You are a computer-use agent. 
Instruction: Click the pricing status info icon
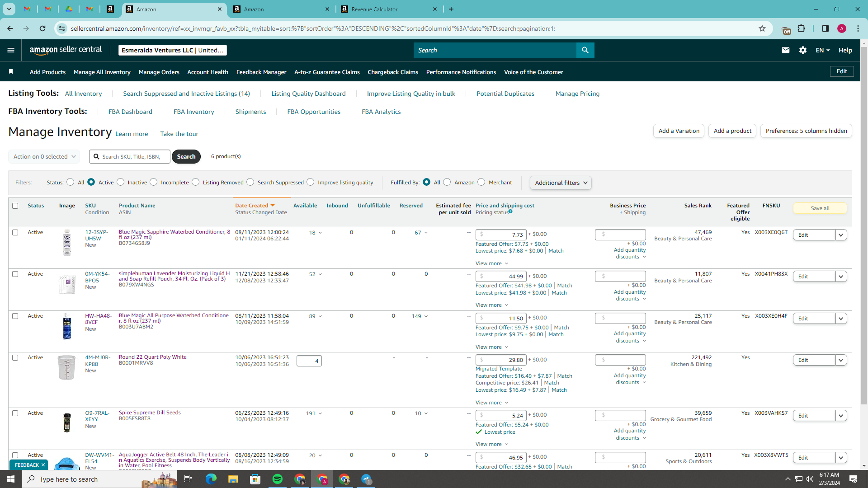coord(510,211)
